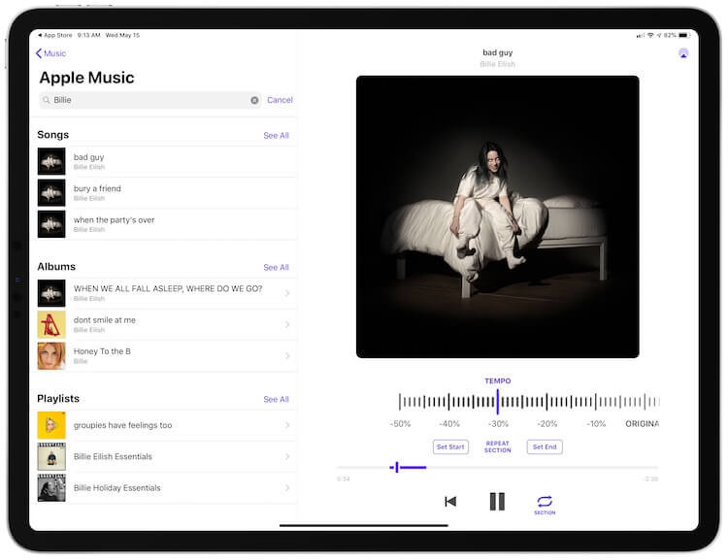Click the search magnifier icon
The width and height of the screenshot is (728, 560).
pos(46,100)
